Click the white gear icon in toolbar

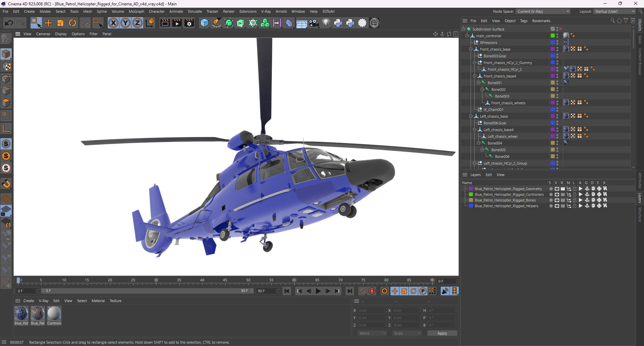click(x=362, y=23)
